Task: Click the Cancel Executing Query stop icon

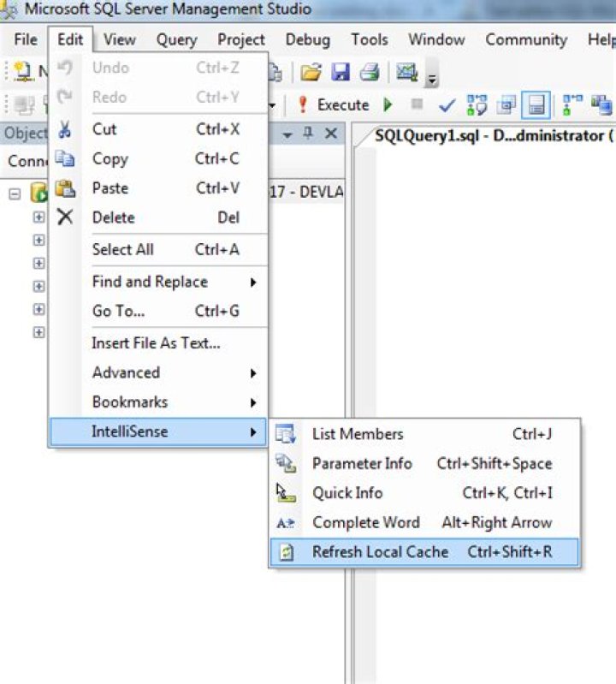Action: [x=418, y=104]
